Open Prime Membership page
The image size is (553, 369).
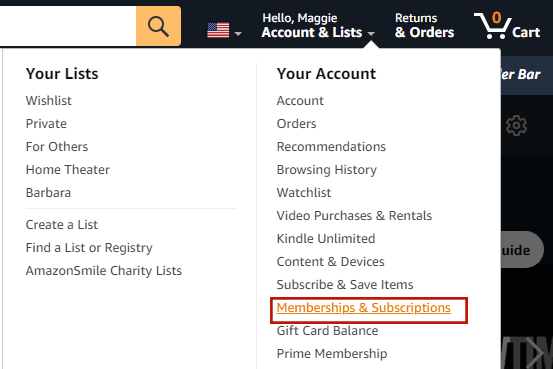(332, 353)
